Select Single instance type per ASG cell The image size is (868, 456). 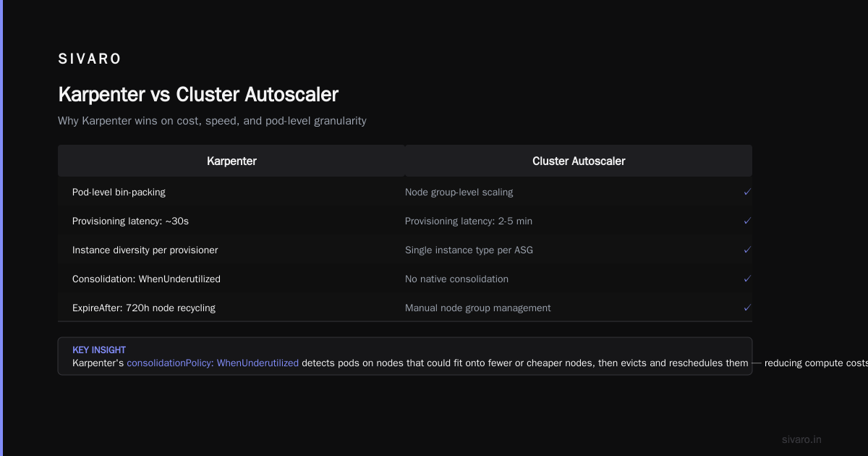coord(469,250)
